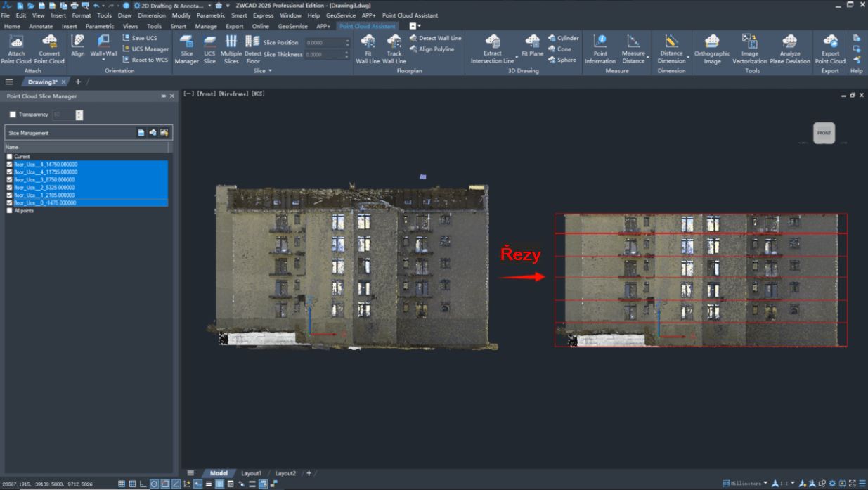This screenshot has width=868, height=490.
Task: Expand the Slice panel dropdown
Action: coord(269,71)
